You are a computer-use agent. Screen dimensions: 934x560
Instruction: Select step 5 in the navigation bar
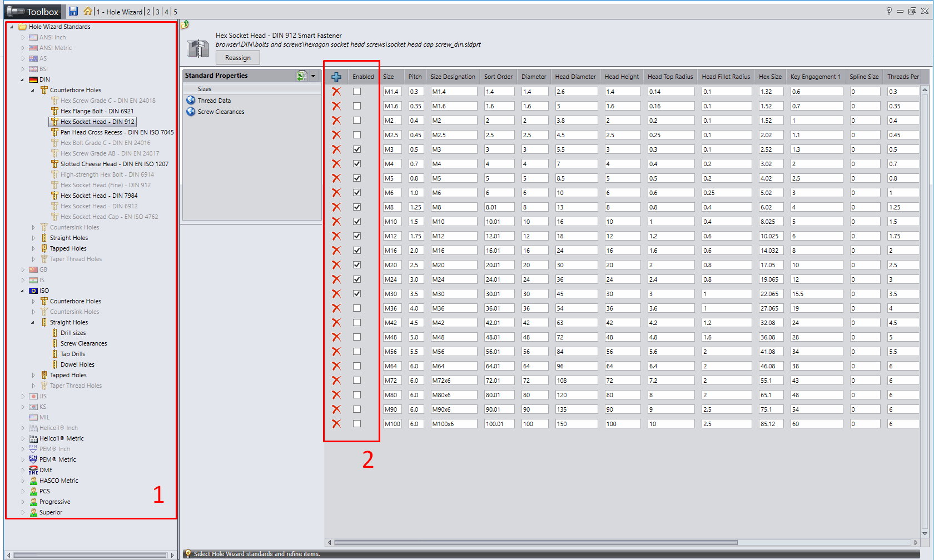175,11
